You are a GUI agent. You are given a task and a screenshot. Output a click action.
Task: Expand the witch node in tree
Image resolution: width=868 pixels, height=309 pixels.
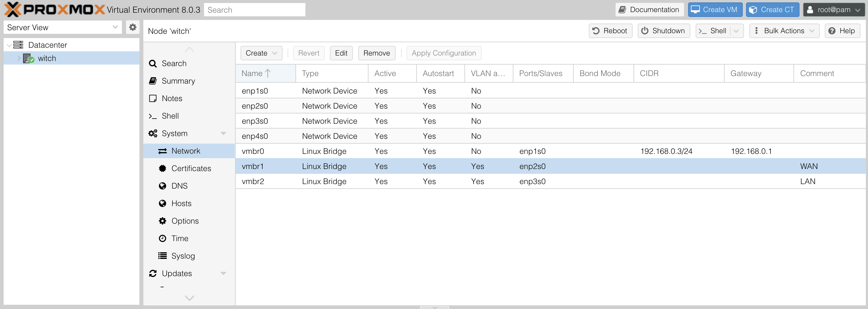coord(19,59)
